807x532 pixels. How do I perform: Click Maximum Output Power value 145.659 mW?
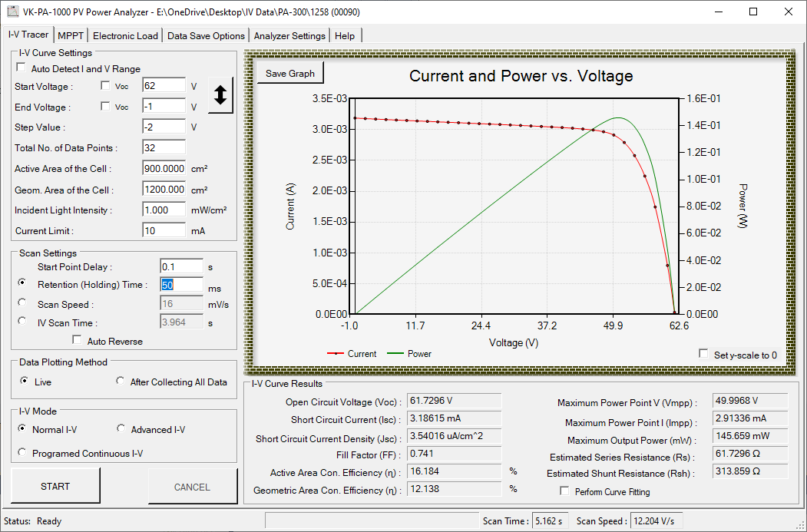click(x=750, y=436)
